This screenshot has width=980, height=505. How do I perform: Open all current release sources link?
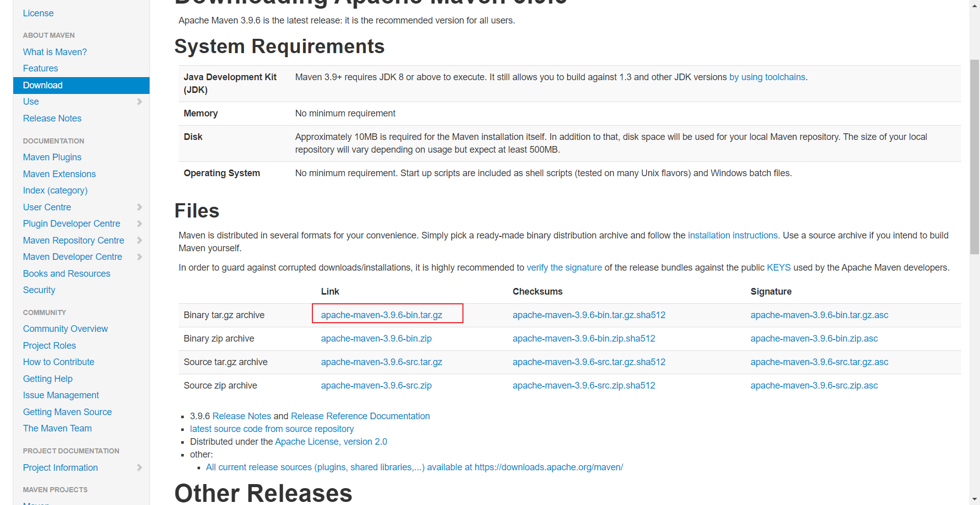click(x=414, y=467)
